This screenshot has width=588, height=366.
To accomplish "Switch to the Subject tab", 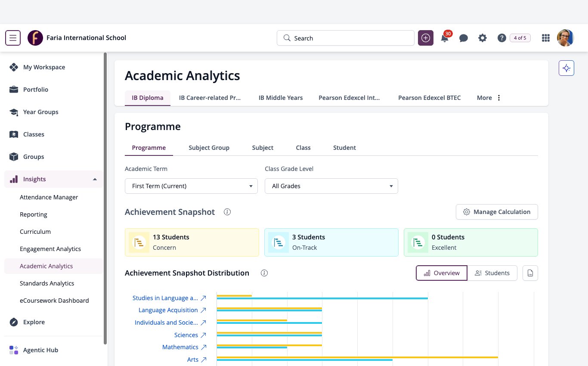I will click(x=263, y=148).
